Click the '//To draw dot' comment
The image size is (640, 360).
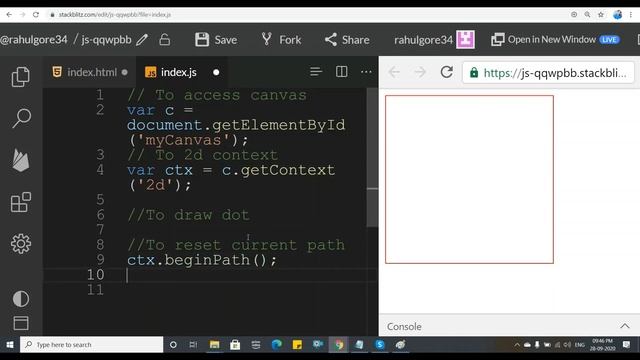point(188,215)
